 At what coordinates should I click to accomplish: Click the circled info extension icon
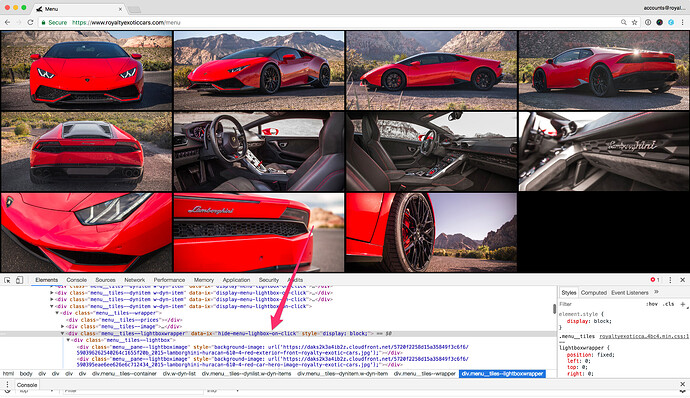648,22
